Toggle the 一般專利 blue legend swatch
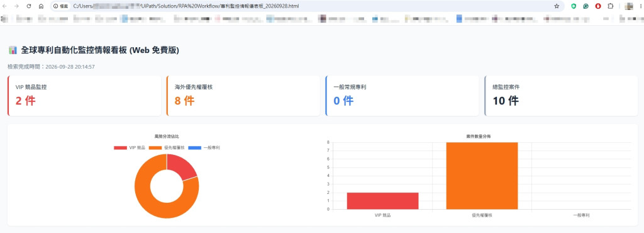This screenshot has height=233, width=644. click(195, 147)
